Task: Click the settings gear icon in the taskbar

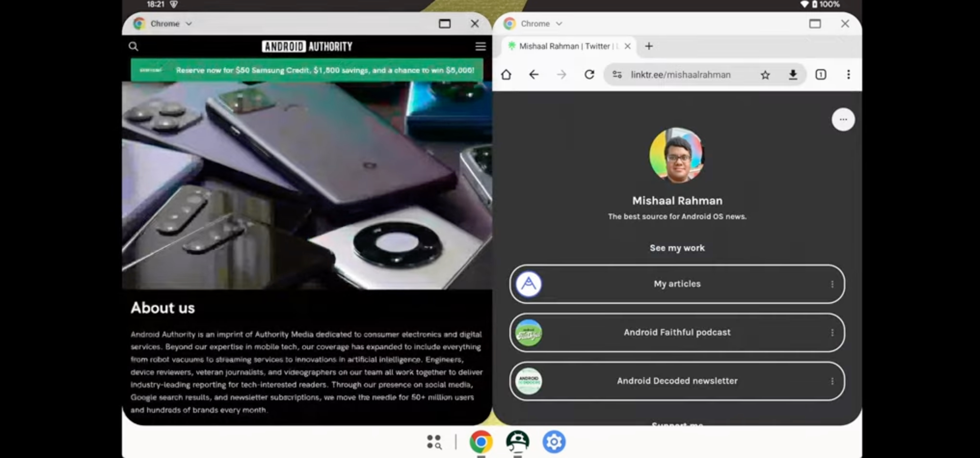Action: point(553,442)
